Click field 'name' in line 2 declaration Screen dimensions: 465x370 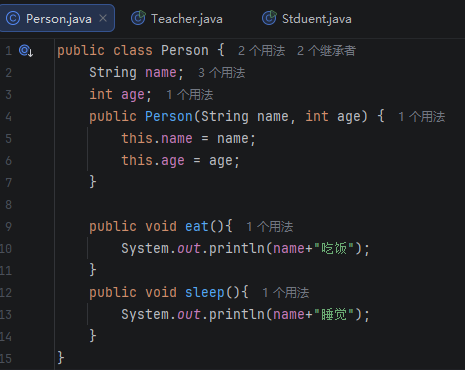click(161, 73)
